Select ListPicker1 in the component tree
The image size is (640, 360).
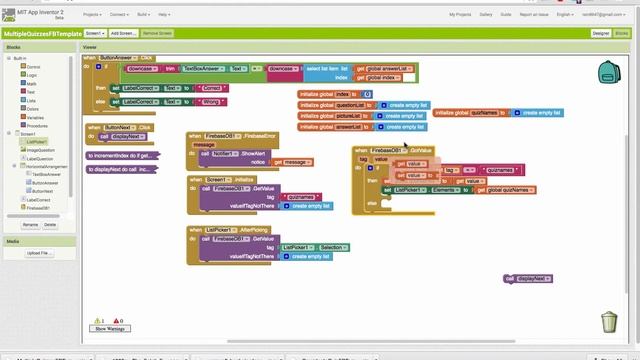[x=36, y=142]
